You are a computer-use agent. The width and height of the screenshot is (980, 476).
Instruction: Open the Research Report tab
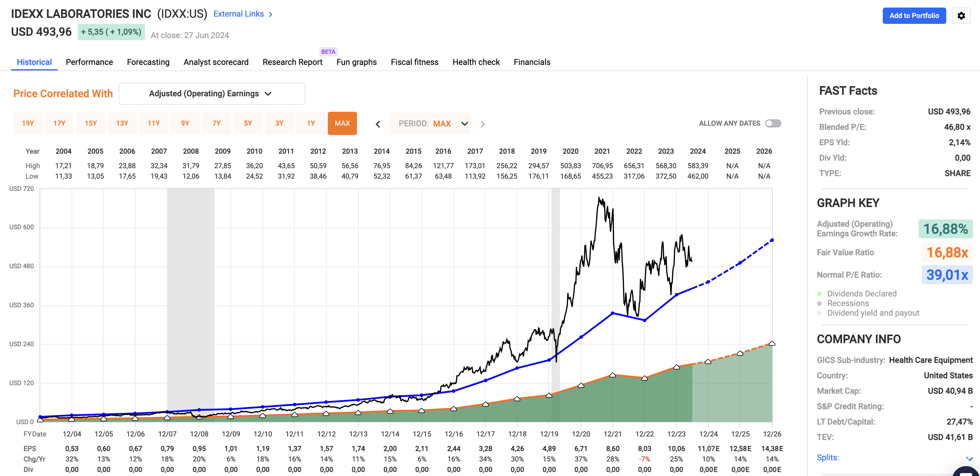tap(293, 62)
